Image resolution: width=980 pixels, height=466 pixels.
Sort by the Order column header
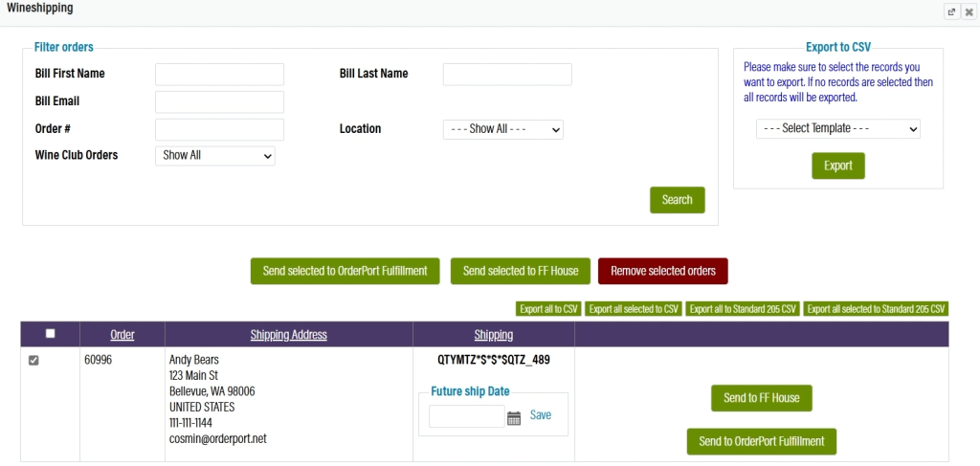point(122,335)
